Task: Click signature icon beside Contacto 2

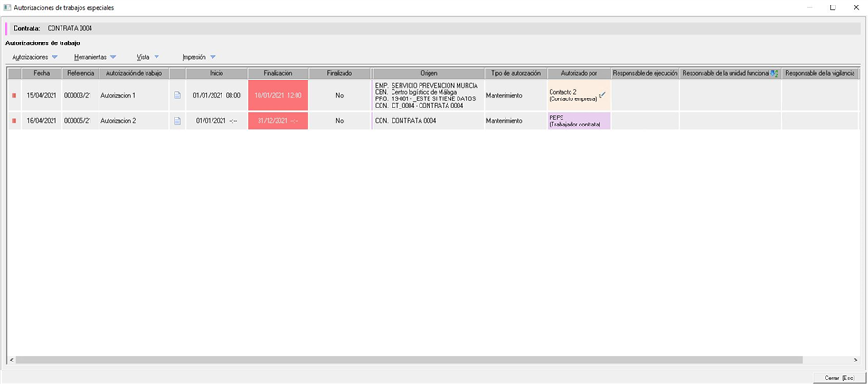Action: coord(602,95)
